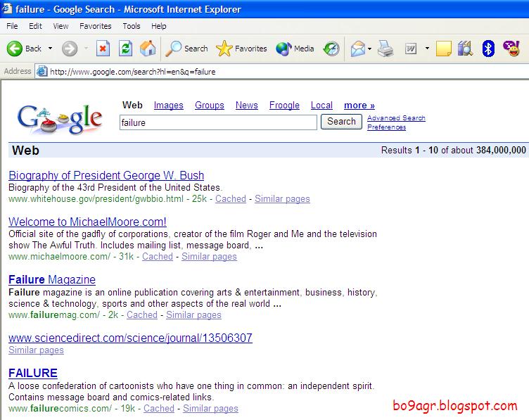Switch to Local search tab

(321, 106)
